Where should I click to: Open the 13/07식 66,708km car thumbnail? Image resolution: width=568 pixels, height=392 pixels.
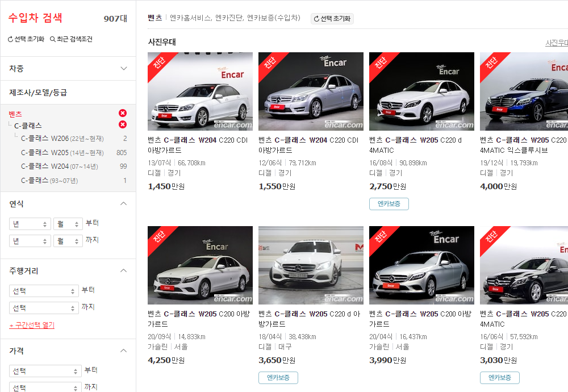pos(201,91)
